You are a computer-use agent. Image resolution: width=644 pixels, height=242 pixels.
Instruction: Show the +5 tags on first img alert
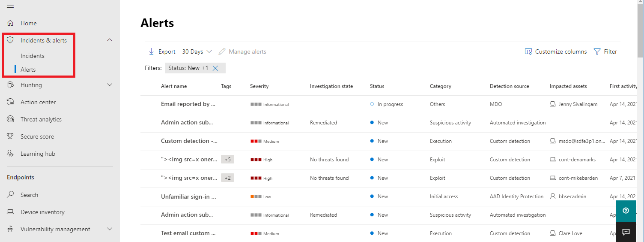pyautogui.click(x=227, y=160)
